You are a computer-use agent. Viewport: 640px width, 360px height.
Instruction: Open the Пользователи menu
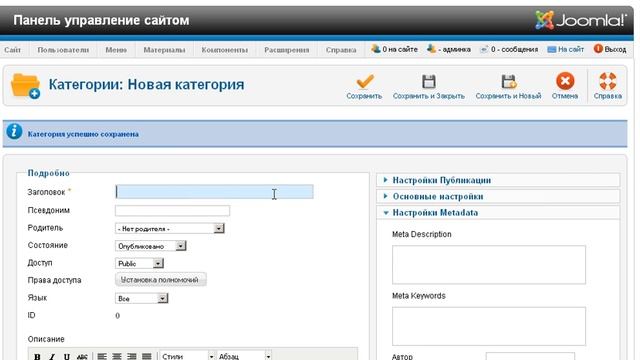(x=63, y=50)
